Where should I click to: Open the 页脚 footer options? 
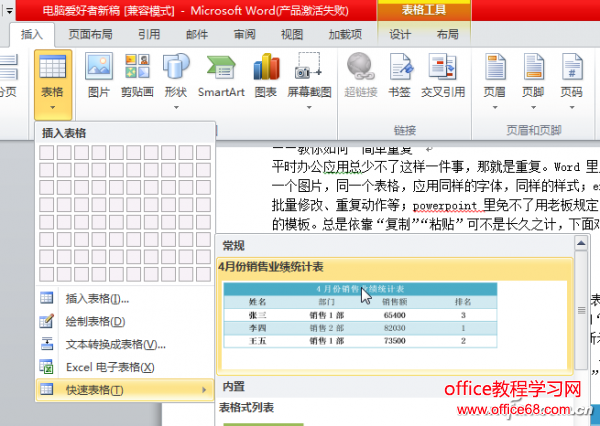point(533,81)
